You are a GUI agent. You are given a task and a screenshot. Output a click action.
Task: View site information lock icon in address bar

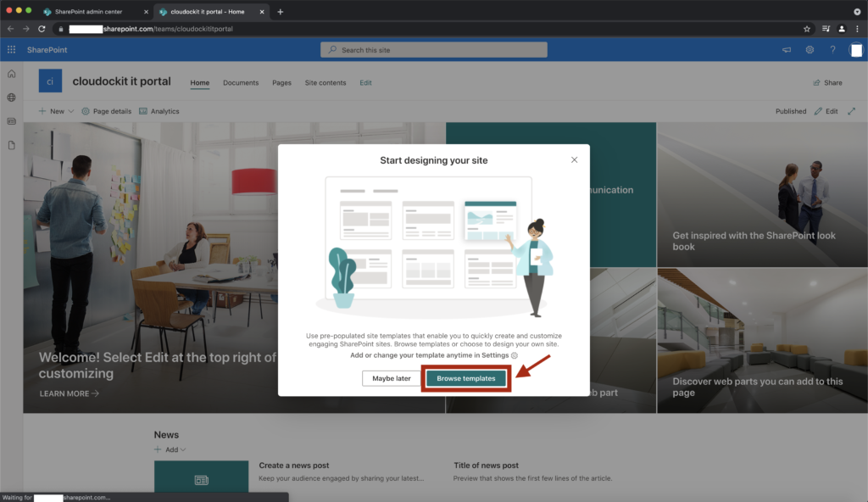coord(61,29)
